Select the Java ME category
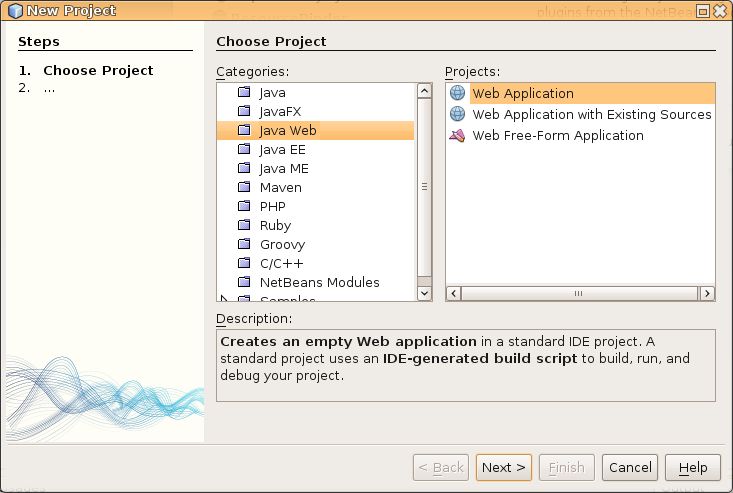The width and height of the screenshot is (733, 493). point(284,168)
